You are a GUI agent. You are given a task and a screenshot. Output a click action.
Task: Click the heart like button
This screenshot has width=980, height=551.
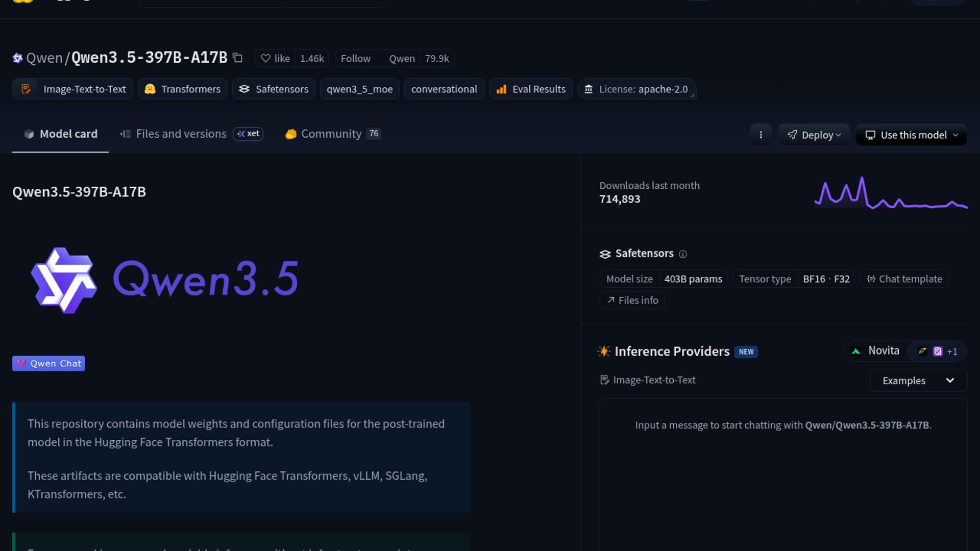point(275,58)
